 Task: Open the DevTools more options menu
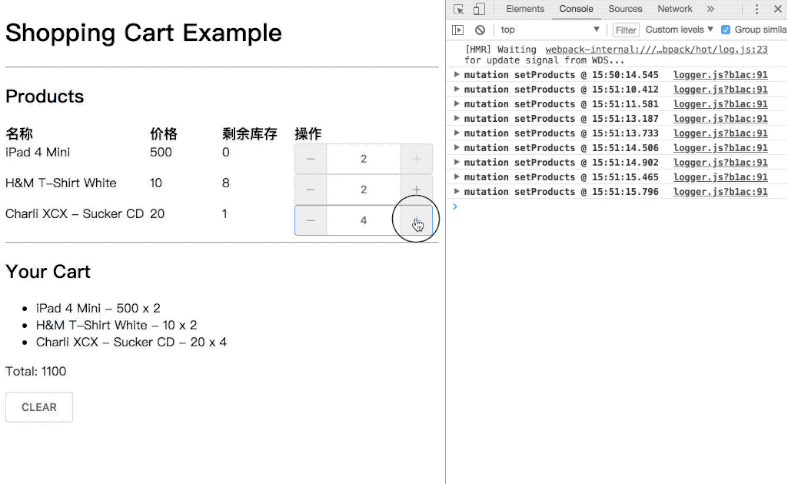(756, 9)
